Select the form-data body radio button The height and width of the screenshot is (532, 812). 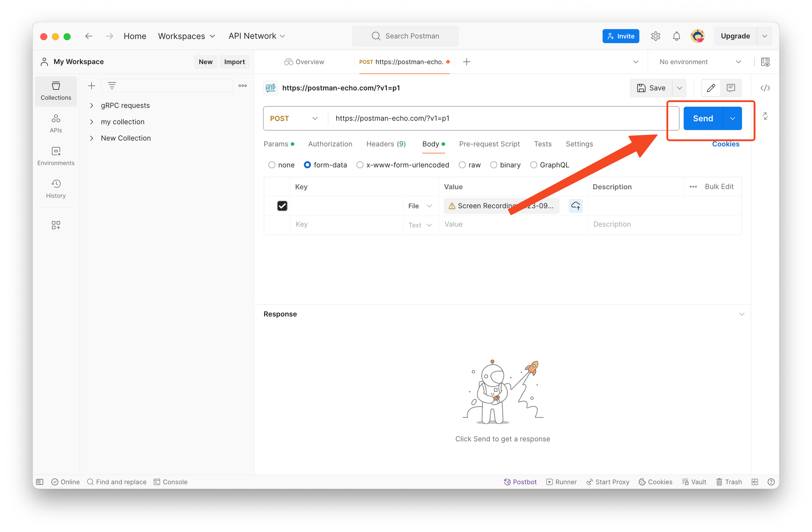click(307, 165)
